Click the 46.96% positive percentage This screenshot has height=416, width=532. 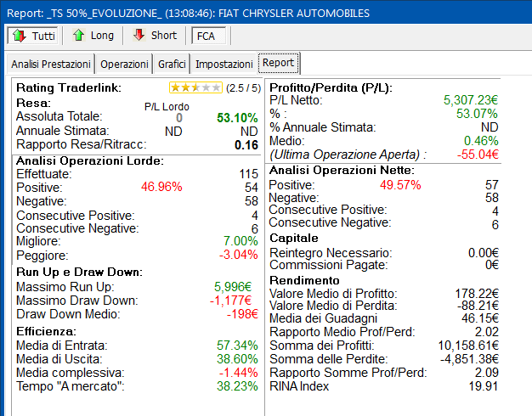point(161,187)
